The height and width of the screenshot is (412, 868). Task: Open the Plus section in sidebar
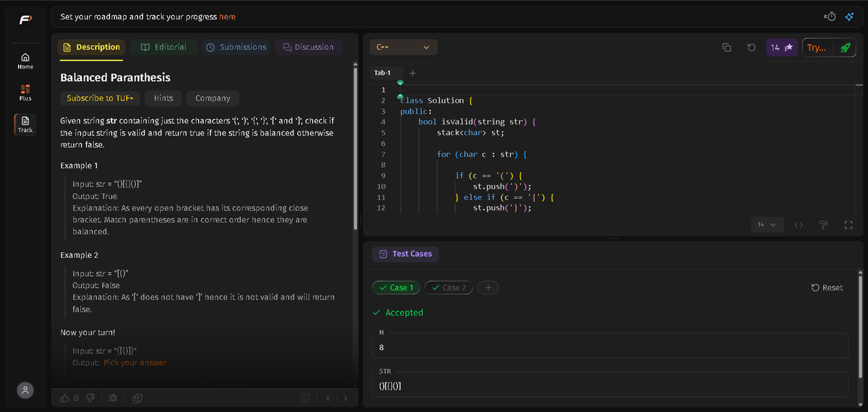click(x=25, y=92)
